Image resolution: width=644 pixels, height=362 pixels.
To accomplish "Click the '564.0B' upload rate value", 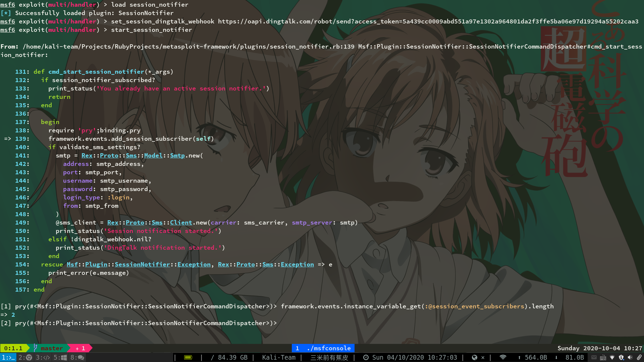I will click(536, 358).
